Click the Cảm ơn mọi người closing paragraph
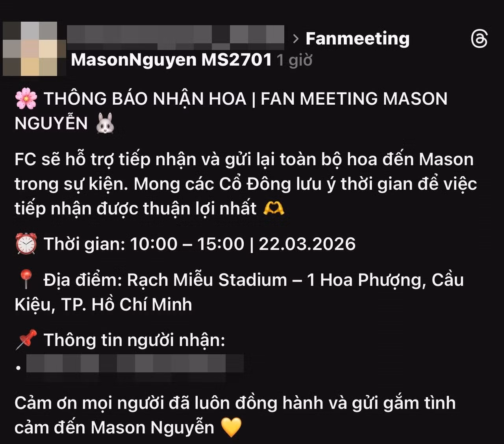The height and width of the screenshot is (444, 504). (x=235, y=415)
